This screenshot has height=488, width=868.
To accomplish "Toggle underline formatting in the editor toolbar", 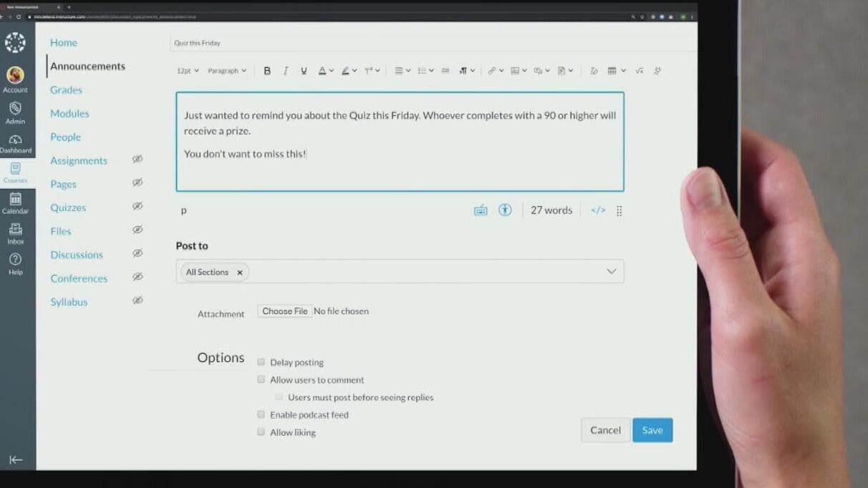I will pos(304,71).
